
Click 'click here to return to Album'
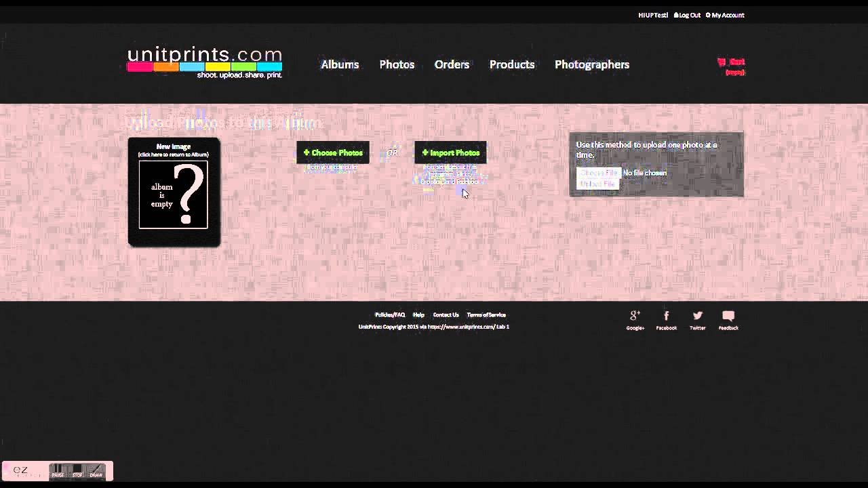click(x=174, y=155)
